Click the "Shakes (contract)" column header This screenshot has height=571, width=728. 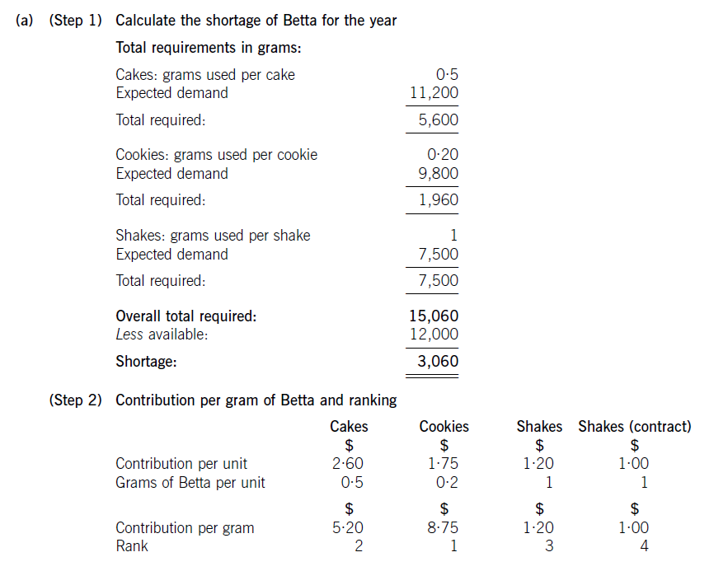coord(634,427)
